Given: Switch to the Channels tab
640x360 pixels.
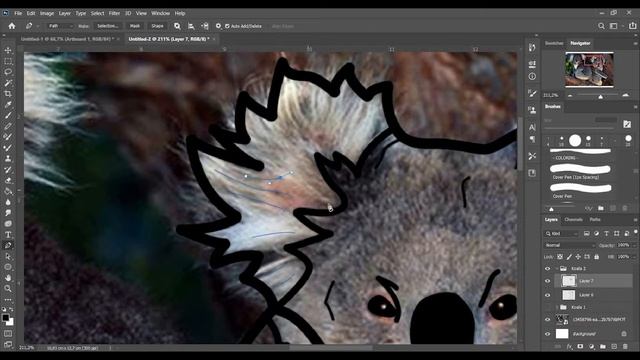Looking at the screenshot, I should pos(573,220).
